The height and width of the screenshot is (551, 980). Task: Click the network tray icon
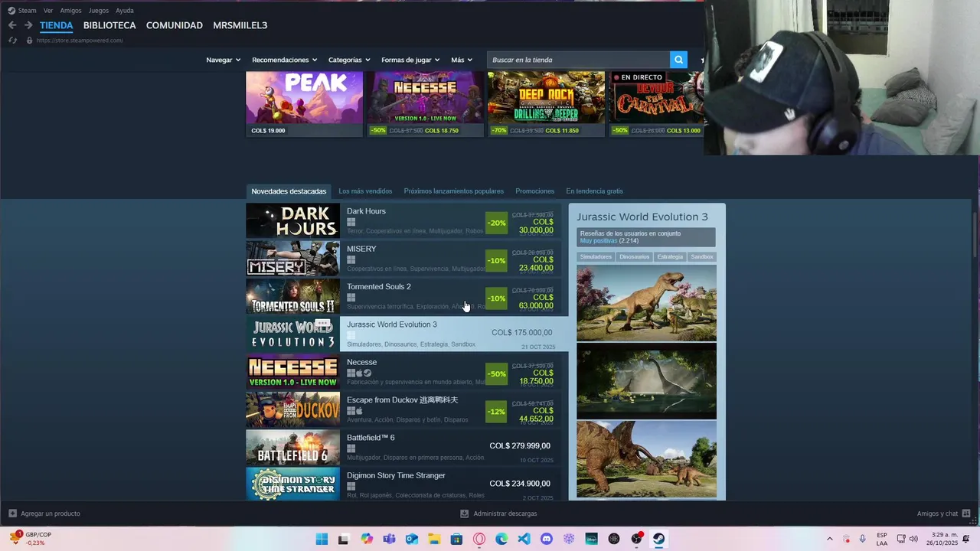coord(901,539)
